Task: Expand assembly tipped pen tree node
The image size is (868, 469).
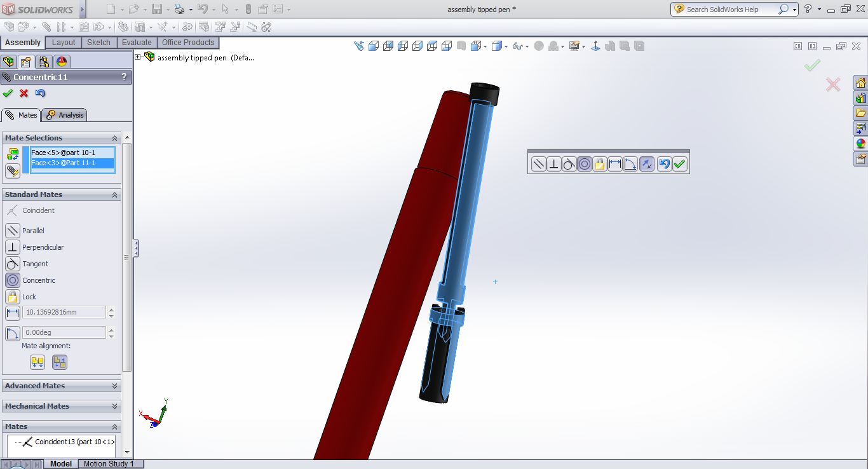Action: [x=138, y=57]
